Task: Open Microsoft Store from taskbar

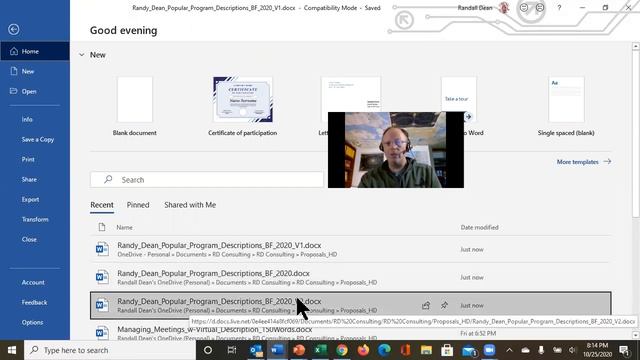Action: [447, 350]
